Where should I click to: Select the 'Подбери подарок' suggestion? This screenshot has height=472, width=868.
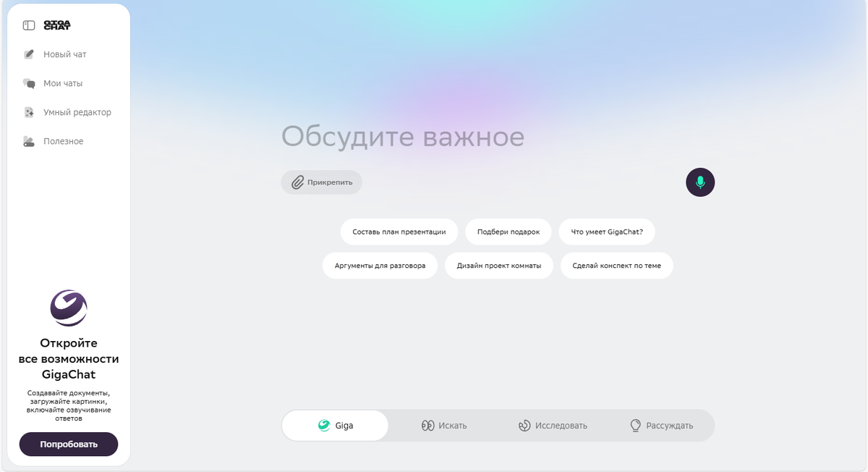point(509,232)
